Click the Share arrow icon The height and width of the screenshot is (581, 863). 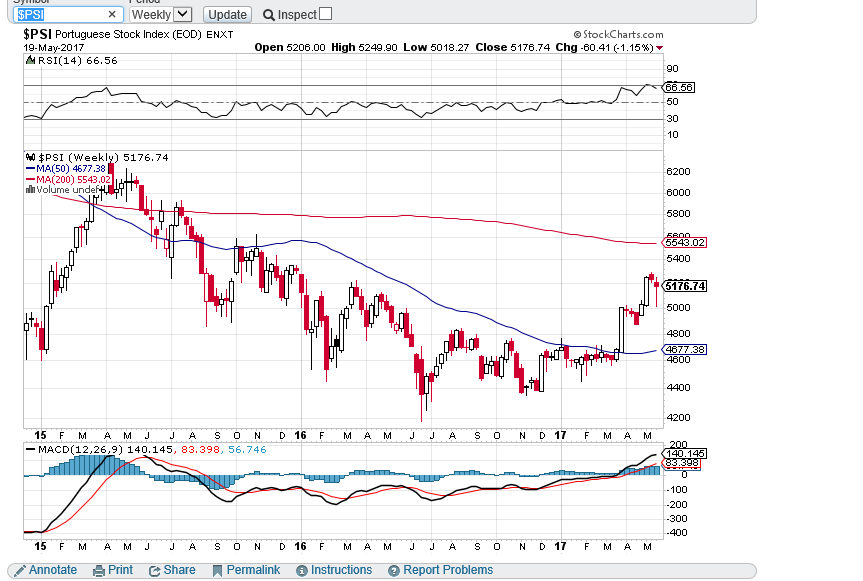[155, 571]
